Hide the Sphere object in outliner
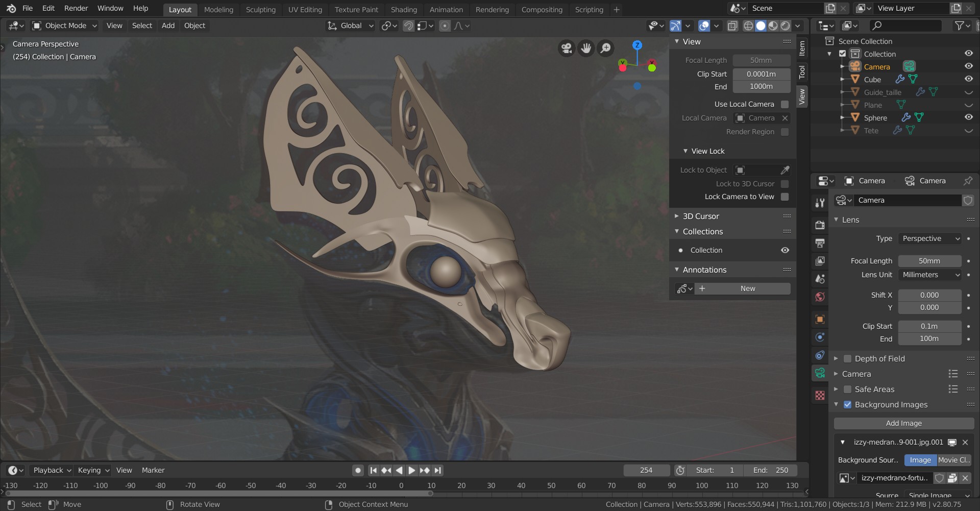Viewport: 980px width, 511px height. pyautogui.click(x=968, y=117)
